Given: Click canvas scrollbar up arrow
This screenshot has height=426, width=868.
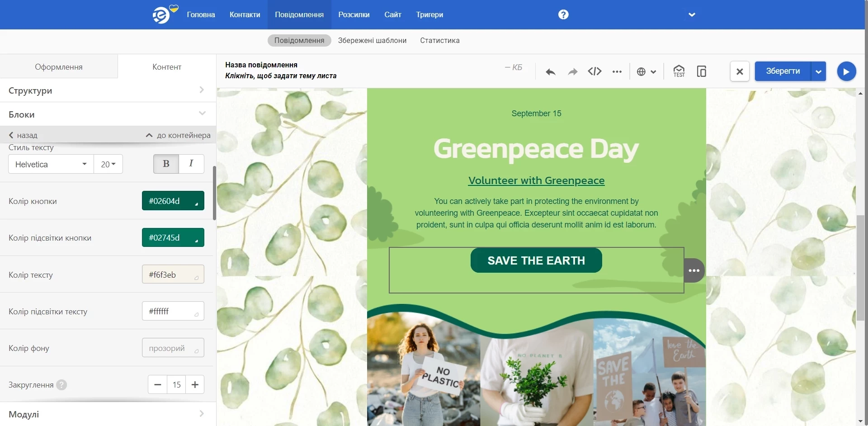Looking at the screenshot, I should 861,93.
